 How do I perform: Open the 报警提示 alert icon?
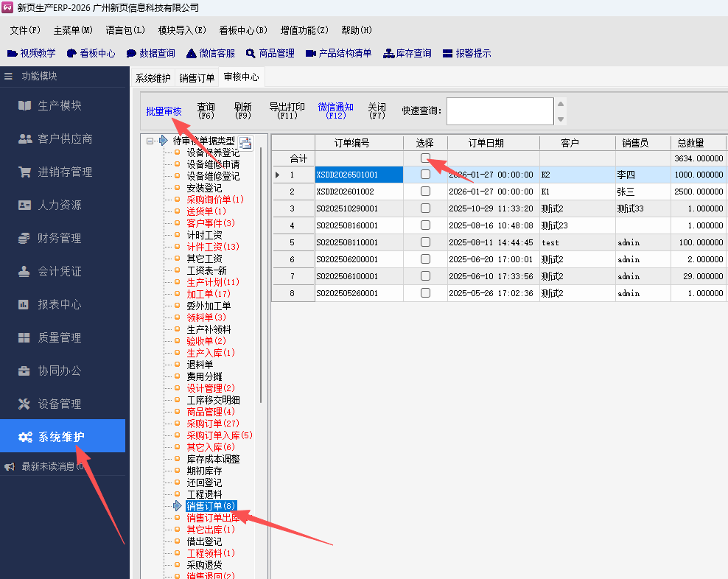(447, 54)
